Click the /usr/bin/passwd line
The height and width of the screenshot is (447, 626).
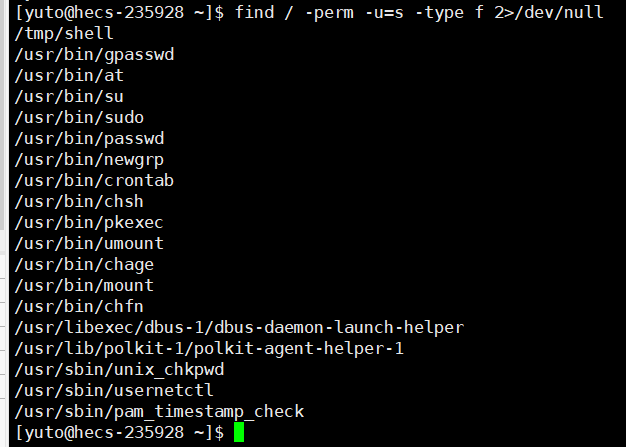pyautogui.click(x=89, y=138)
